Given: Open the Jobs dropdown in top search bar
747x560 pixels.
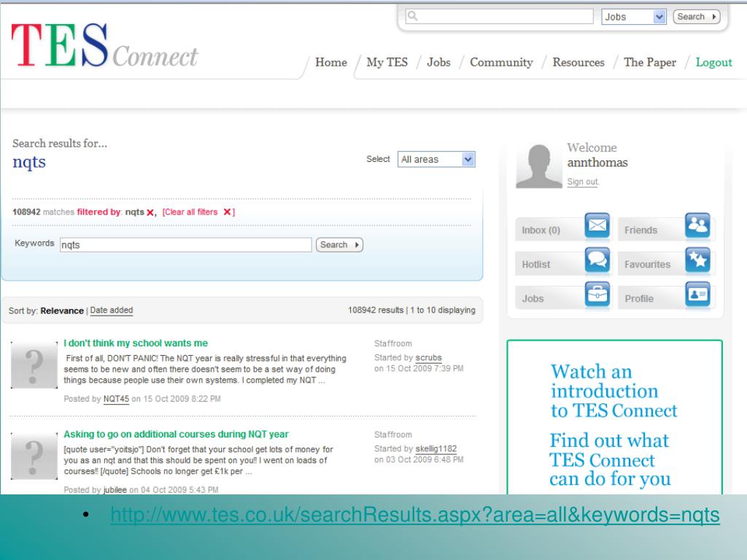Looking at the screenshot, I should point(634,17).
